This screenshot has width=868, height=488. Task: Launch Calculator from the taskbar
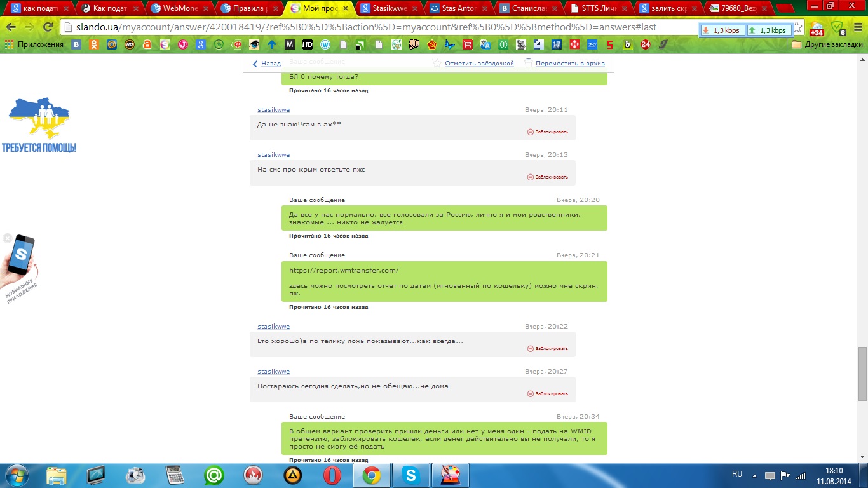(175, 475)
